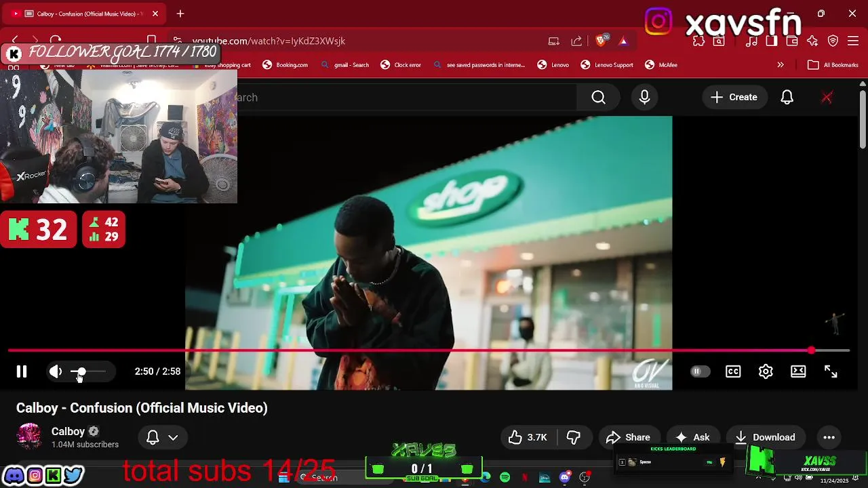The height and width of the screenshot is (488, 868).
Task: Open the gmail - Search bookmark
Action: pyautogui.click(x=344, y=65)
